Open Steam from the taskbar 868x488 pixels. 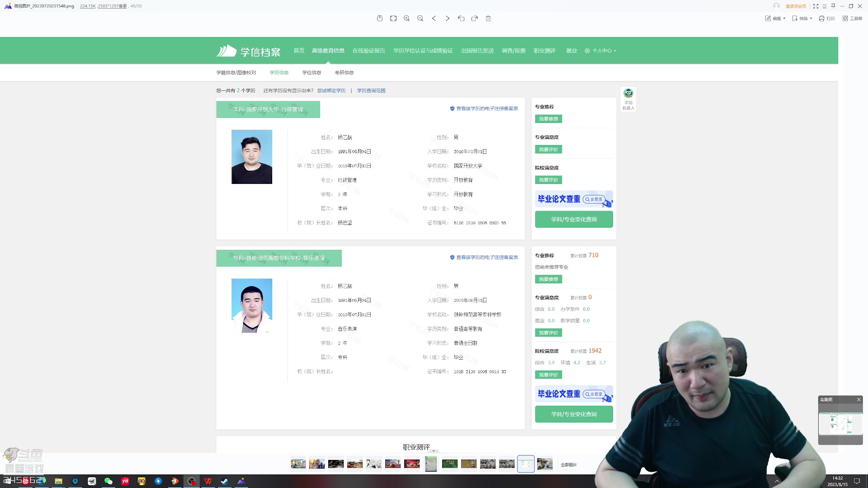pyautogui.click(x=224, y=481)
